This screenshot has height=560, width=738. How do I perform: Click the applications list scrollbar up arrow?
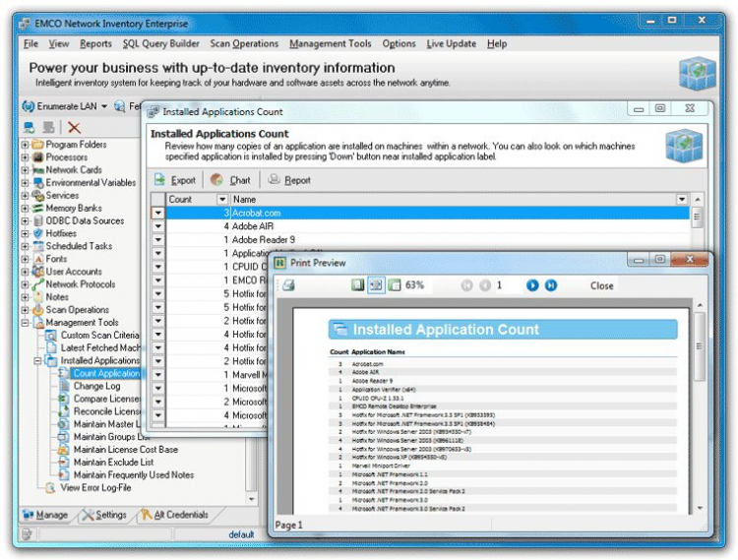[x=698, y=200]
